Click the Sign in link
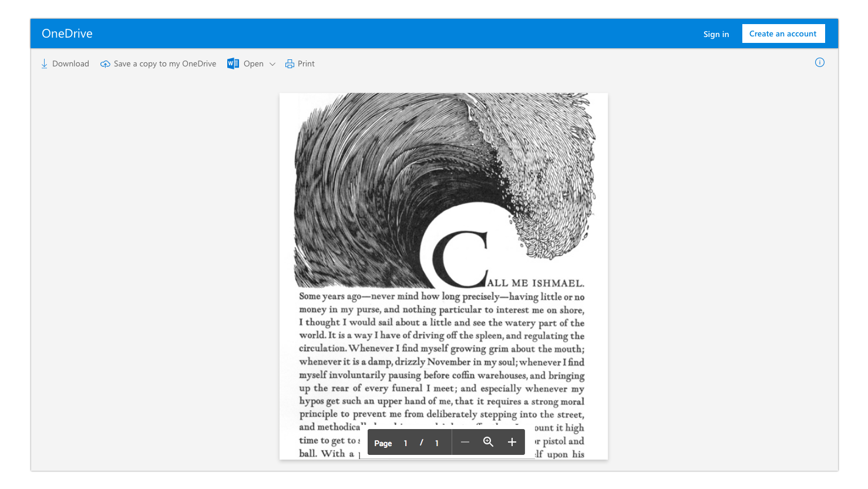Image resolution: width=868 pixels, height=489 pixels. pyautogui.click(x=716, y=34)
